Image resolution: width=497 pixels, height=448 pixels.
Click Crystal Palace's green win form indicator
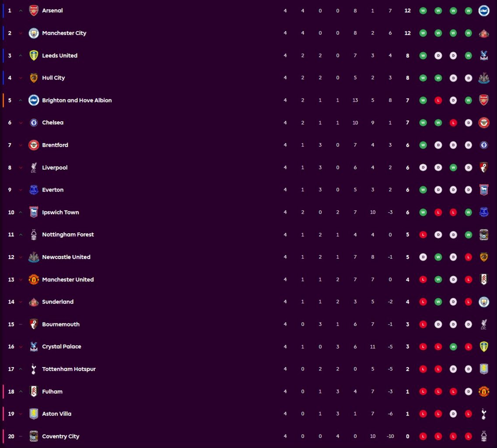(453, 347)
